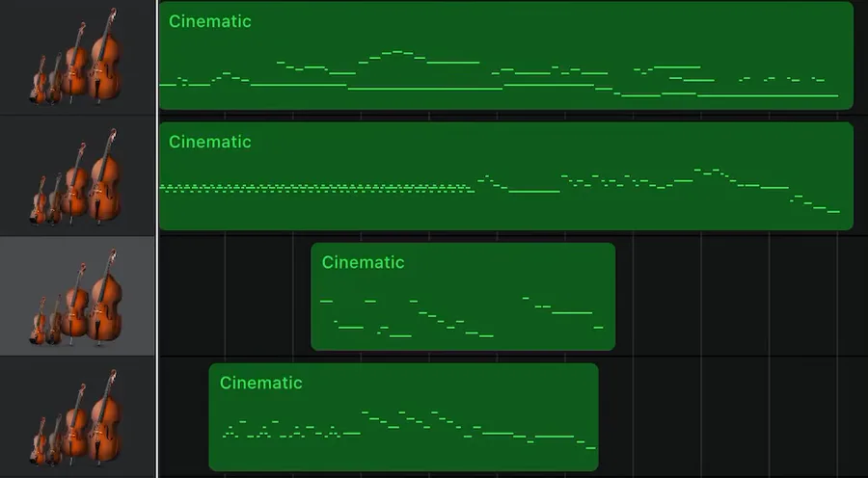868x478 pixels.
Task: Click the dense repeated-note pattern in the second region
Action: tap(318, 188)
